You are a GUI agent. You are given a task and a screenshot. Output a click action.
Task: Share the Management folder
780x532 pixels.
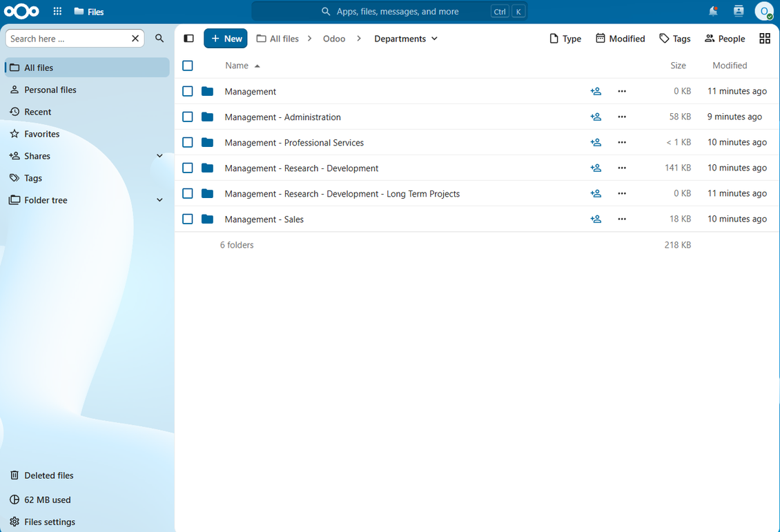click(x=596, y=91)
